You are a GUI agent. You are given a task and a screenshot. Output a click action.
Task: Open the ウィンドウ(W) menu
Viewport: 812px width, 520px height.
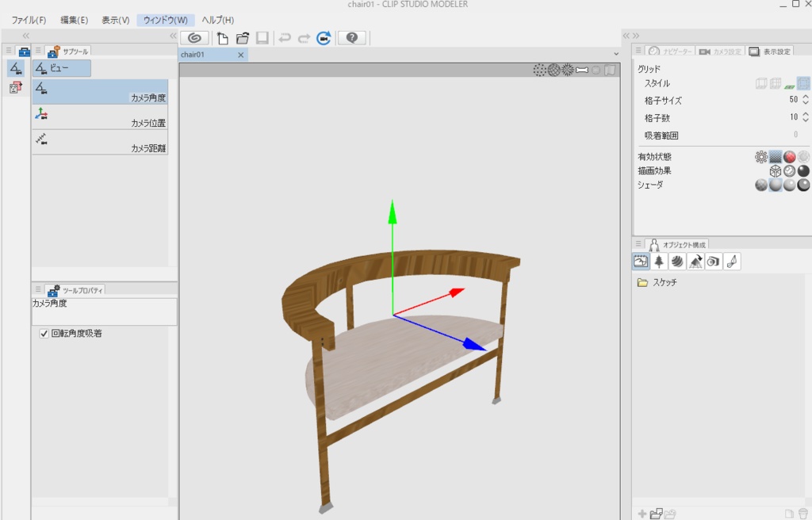click(166, 19)
